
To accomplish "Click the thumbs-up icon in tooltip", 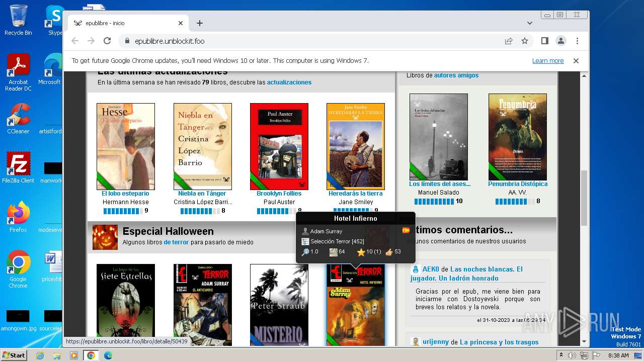I will 389,252.
